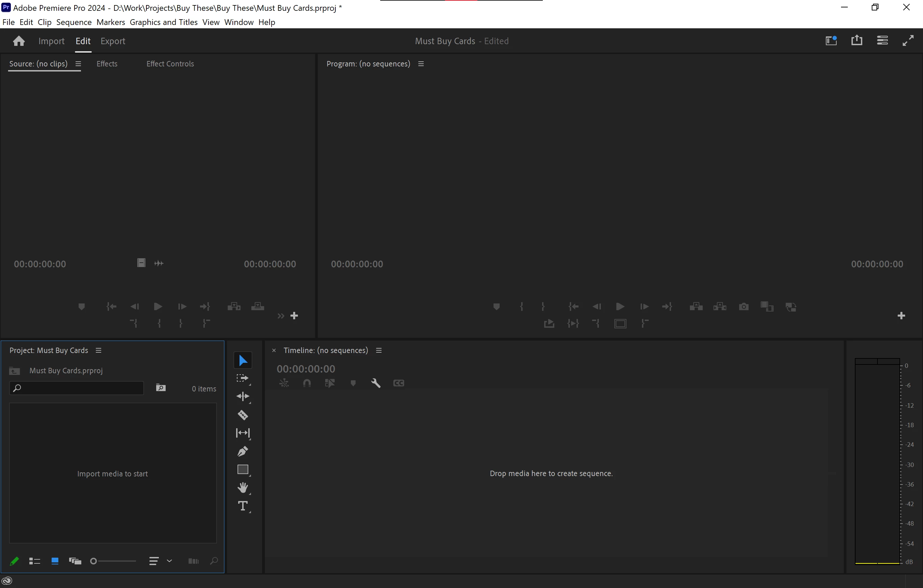Click the Export Frame camera icon

[744, 306]
